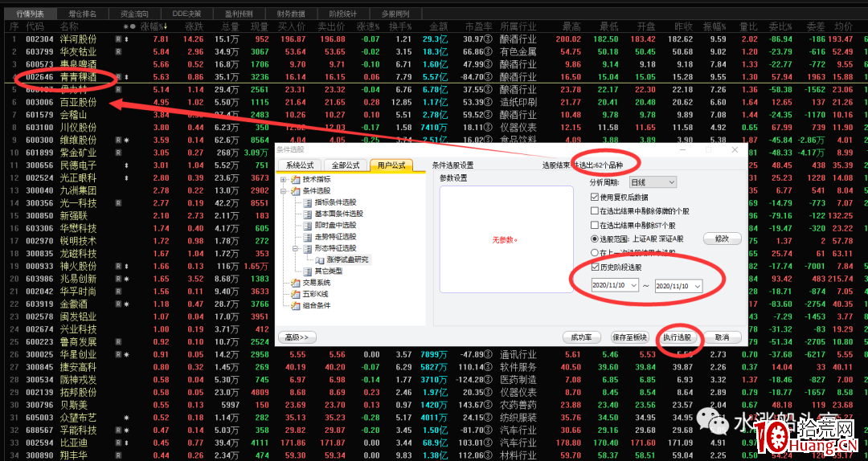Screen dimensions: 868x461
Task: Click up-down arrow icon on 民德电子 row
Action: pyautogui.click(x=126, y=165)
